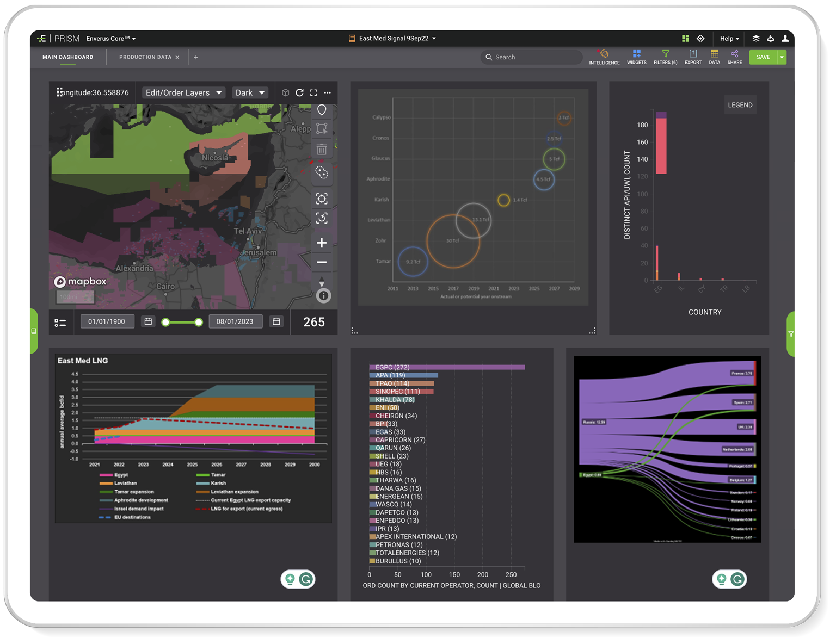This screenshot has width=836, height=644.
Task: Click the right handle of date slider
Action: click(199, 323)
